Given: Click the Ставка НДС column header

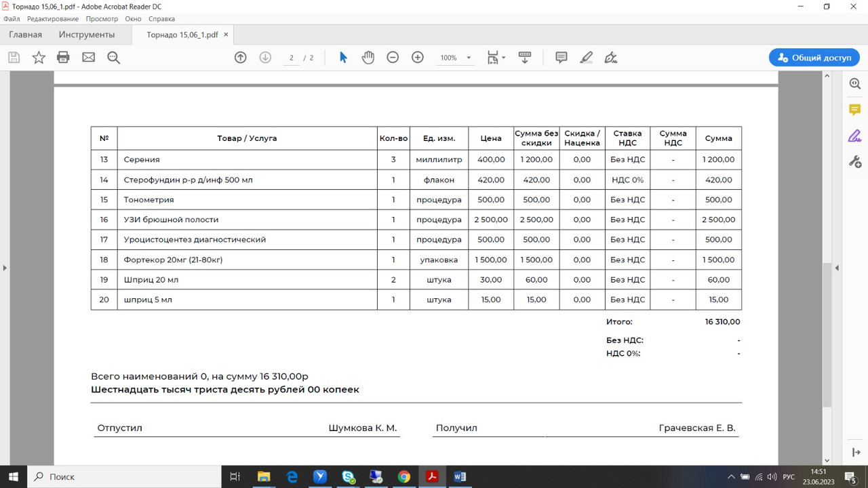Looking at the screenshot, I should point(627,138).
